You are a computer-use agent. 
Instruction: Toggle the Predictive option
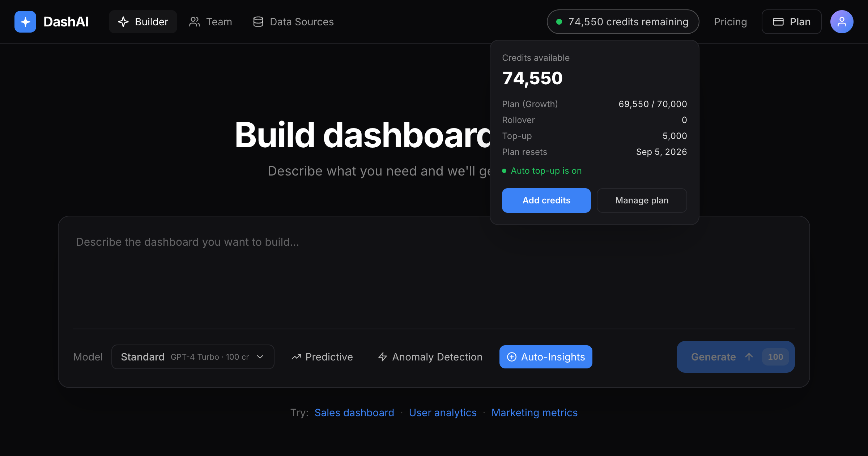[322, 357]
